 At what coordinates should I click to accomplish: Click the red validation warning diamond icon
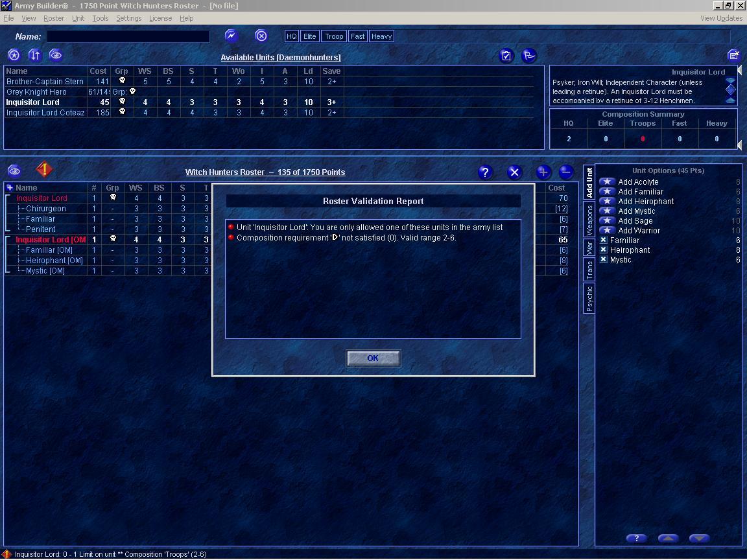click(x=44, y=169)
